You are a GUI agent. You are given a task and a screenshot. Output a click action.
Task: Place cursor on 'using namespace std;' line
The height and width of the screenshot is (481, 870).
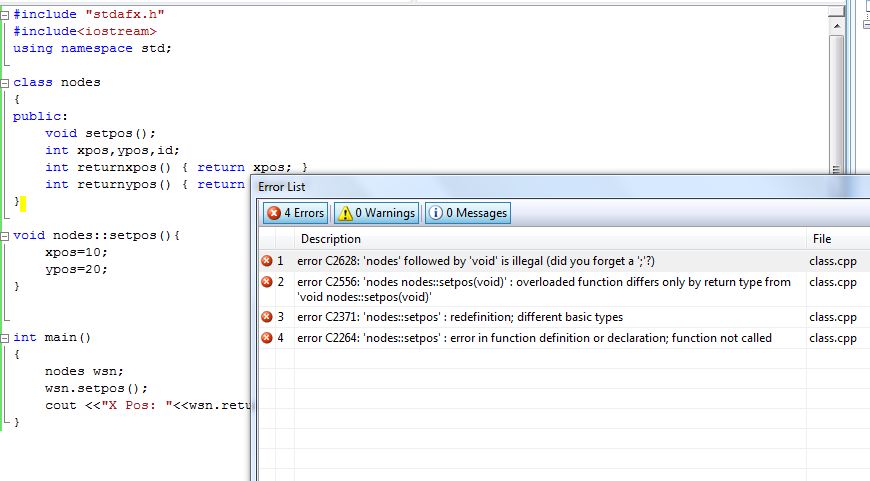[93, 48]
